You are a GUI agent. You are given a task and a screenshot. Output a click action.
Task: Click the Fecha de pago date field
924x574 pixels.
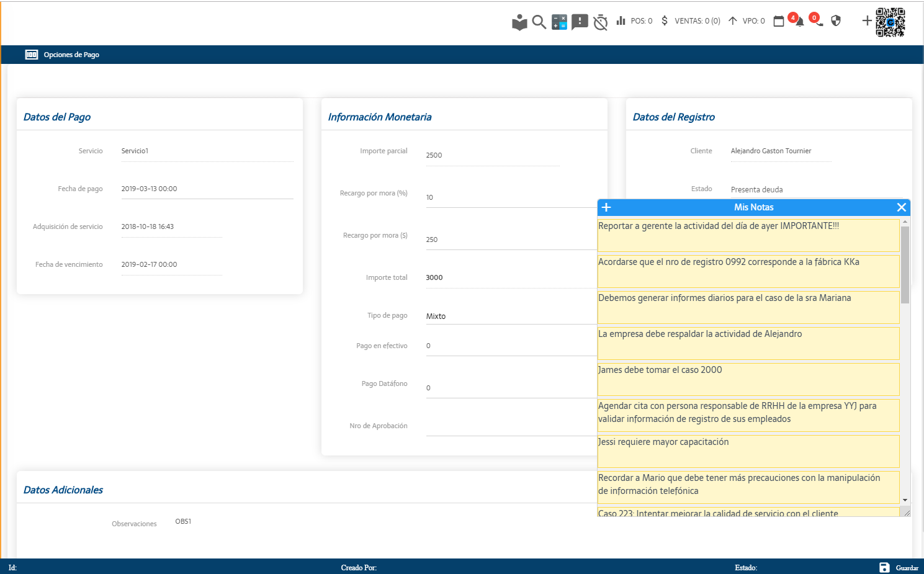(207, 189)
